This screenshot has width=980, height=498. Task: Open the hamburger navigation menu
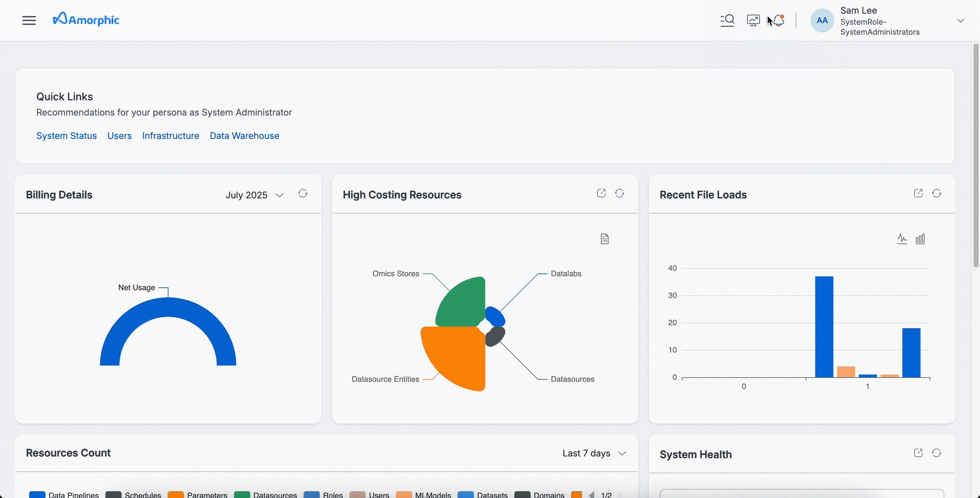pos(29,20)
